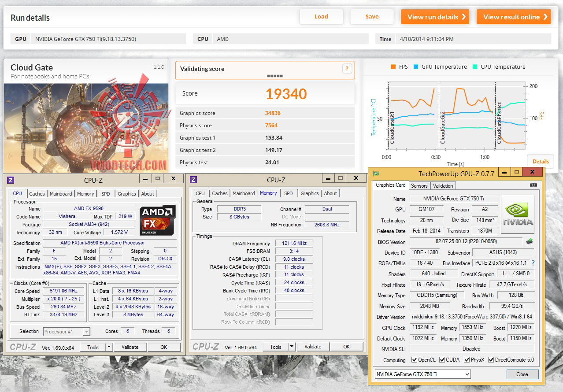
Task: Click the Bus Interface question mark icon
Action: pyautogui.click(x=533, y=263)
